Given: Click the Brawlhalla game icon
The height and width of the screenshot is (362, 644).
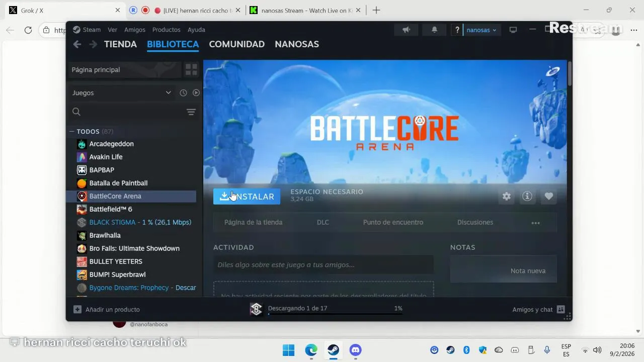Looking at the screenshot, I should click(x=82, y=235).
